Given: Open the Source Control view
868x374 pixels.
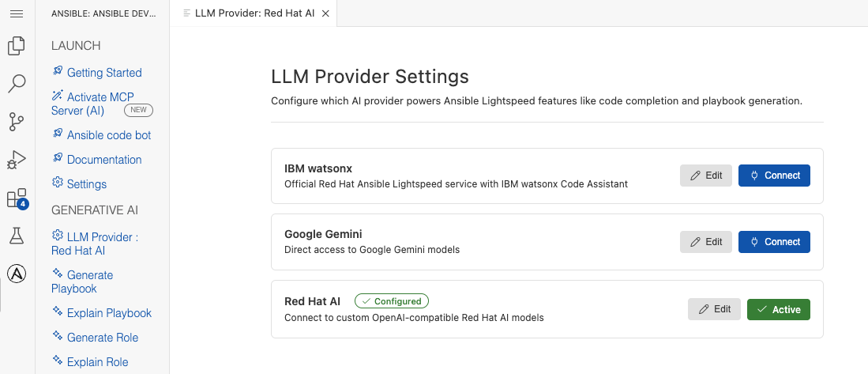Looking at the screenshot, I should (x=17, y=121).
